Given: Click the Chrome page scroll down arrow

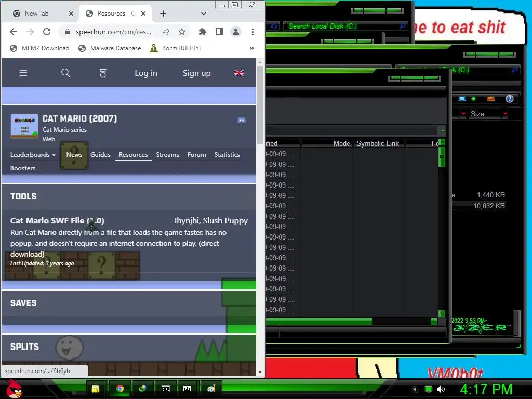Looking at the screenshot, I should pos(260,372).
